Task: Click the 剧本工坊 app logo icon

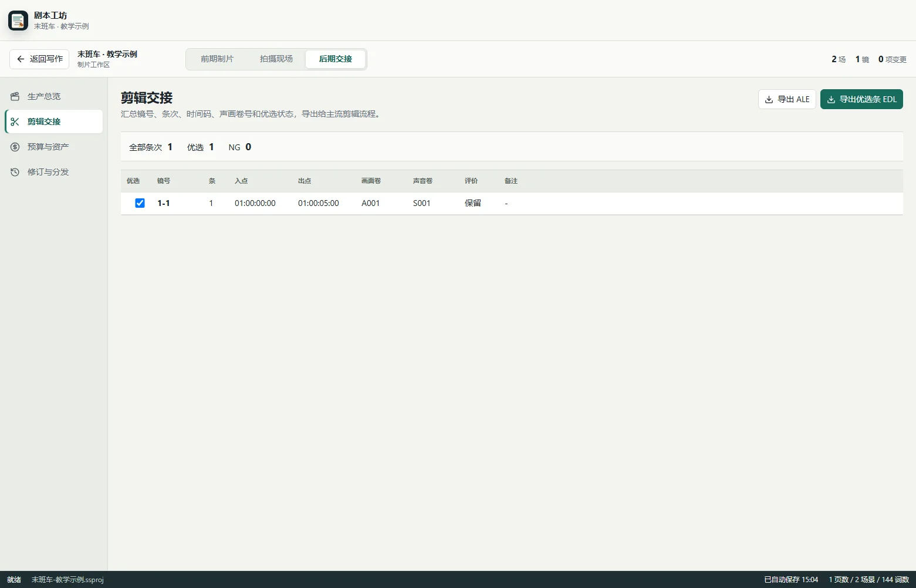Action: tap(18, 21)
